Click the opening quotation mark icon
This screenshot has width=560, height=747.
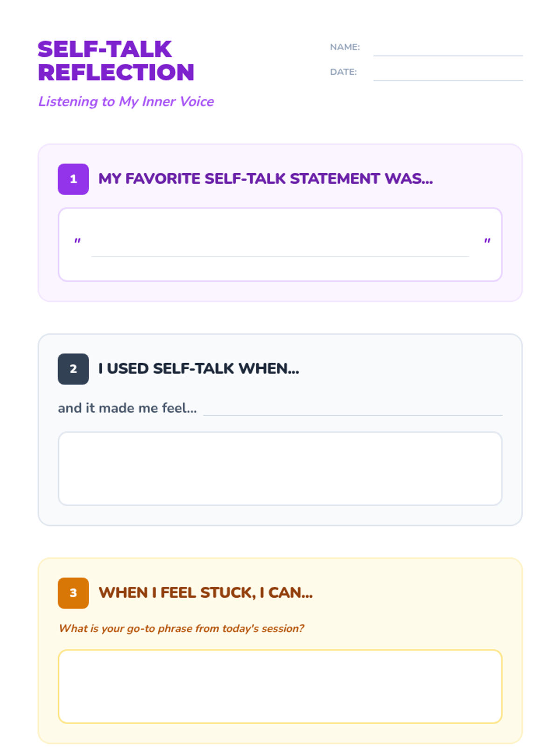point(77,241)
